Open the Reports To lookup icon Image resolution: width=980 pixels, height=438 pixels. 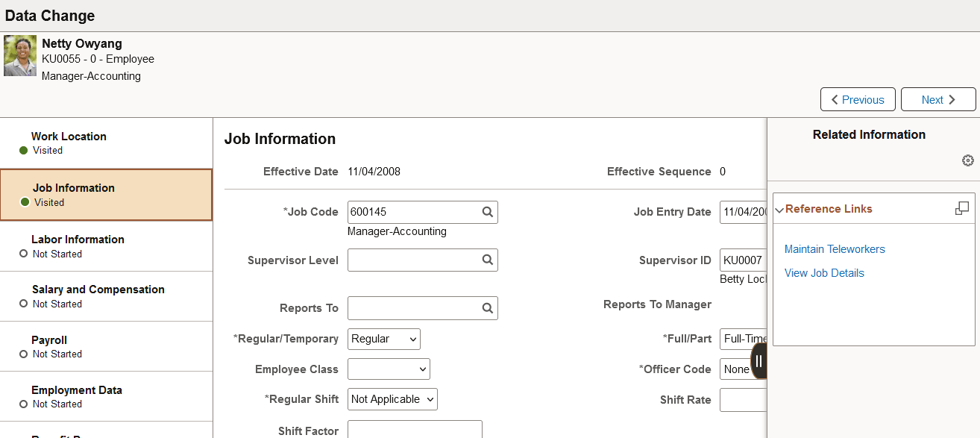487,307
